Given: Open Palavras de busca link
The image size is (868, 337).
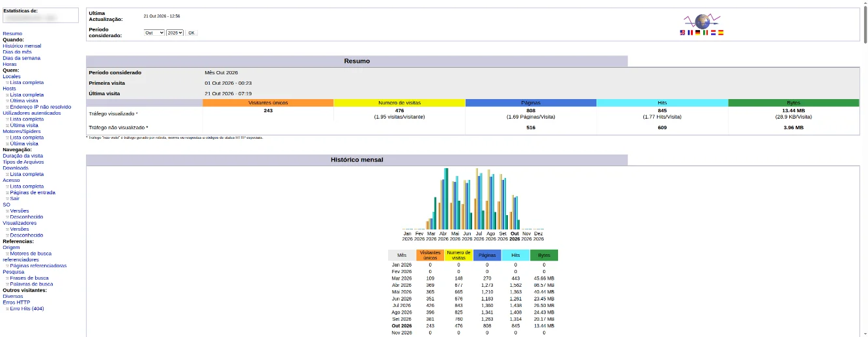Looking at the screenshot, I should tap(31, 284).
